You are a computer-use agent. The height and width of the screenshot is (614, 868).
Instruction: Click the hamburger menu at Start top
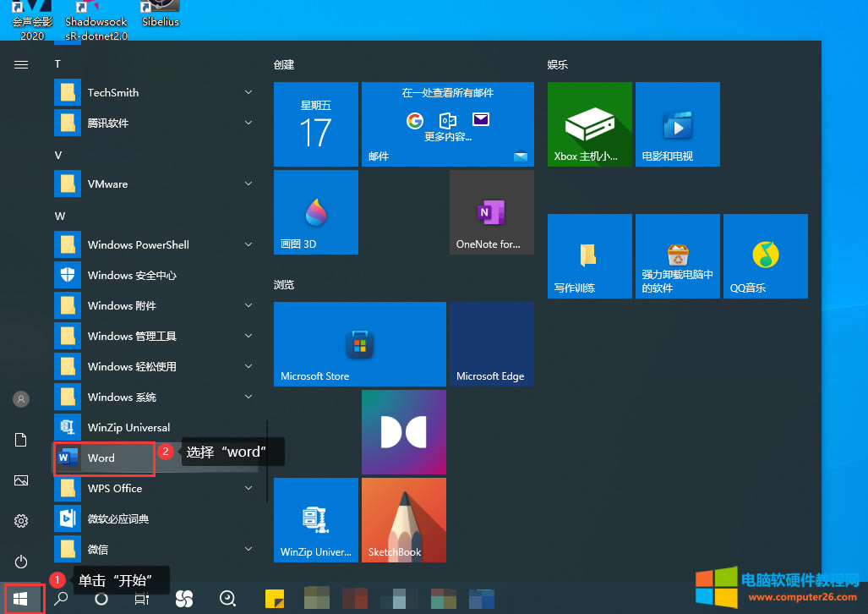21,64
